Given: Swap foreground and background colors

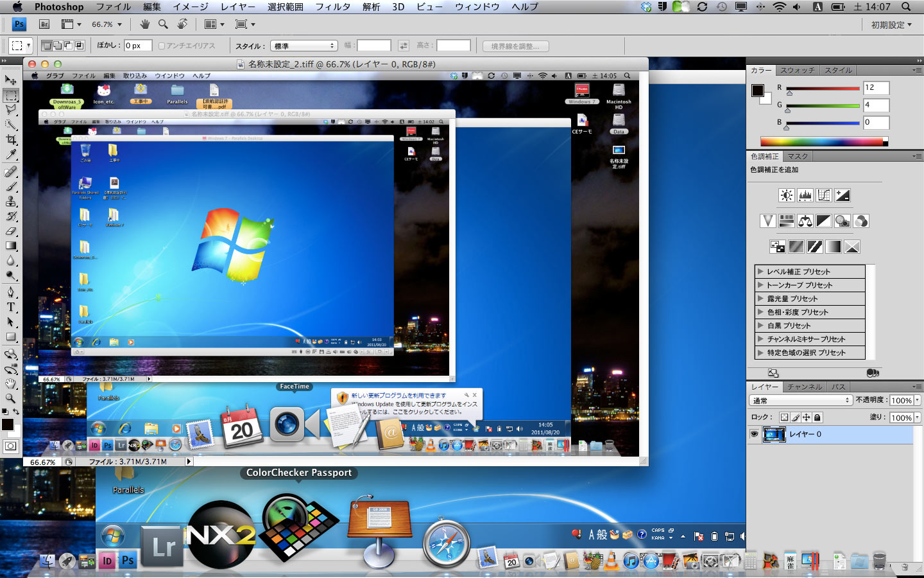Looking at the screenshot, I should point(16,411).
